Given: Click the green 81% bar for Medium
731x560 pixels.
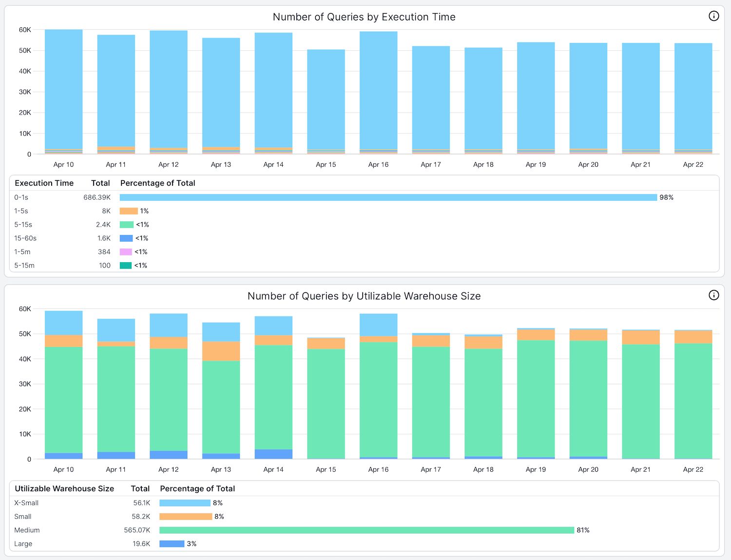Looking at the screenshot, I should (367, 530).
